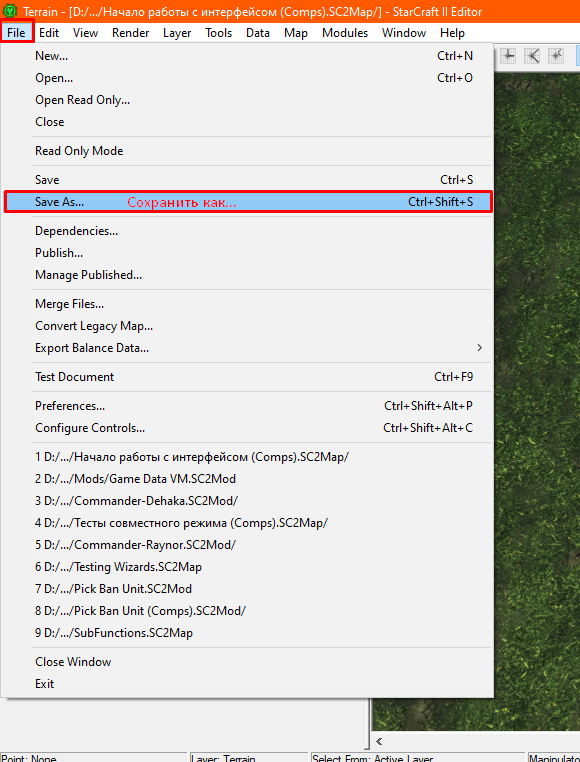Open the Data menu
This screenshot has height=762, width=580.
[258, 33]
